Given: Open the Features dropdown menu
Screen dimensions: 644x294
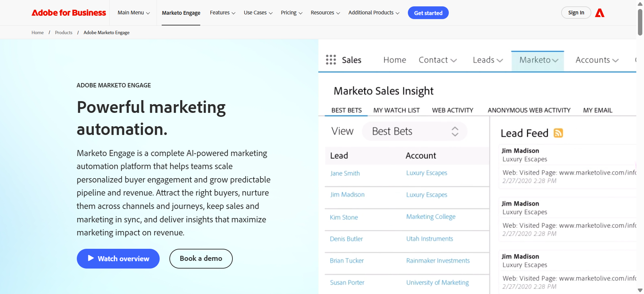Looking at the screenshot, I should coord(222,13).
